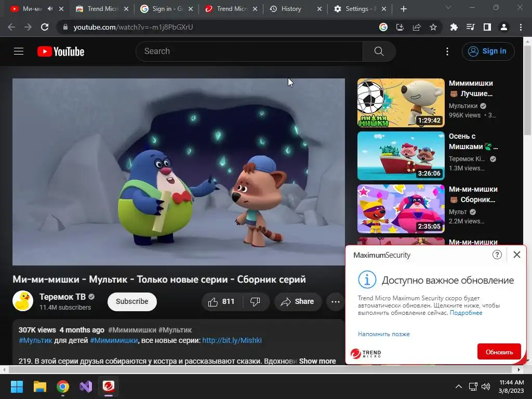Open volume control in system tray

point(486,387)
